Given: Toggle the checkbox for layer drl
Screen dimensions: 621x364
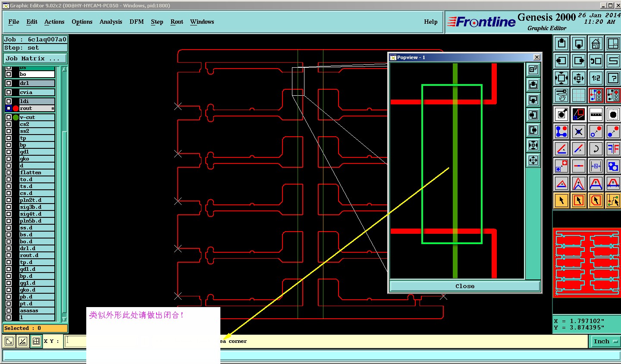Looking at the screenshot, I should click(9, 83).
